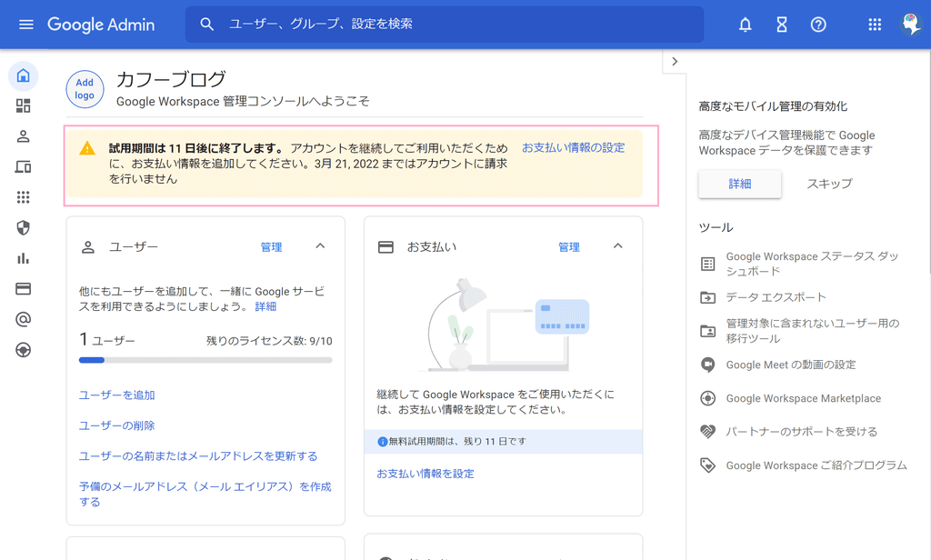Collapse the ユーザー card

320,245
